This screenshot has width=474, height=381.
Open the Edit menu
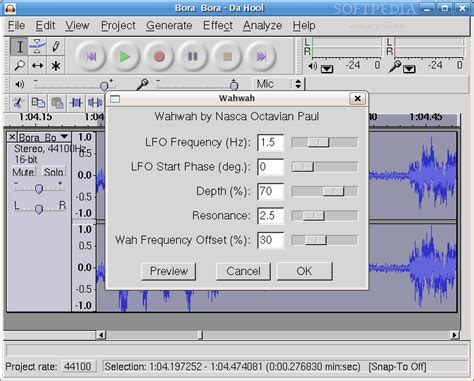point(45,26)
